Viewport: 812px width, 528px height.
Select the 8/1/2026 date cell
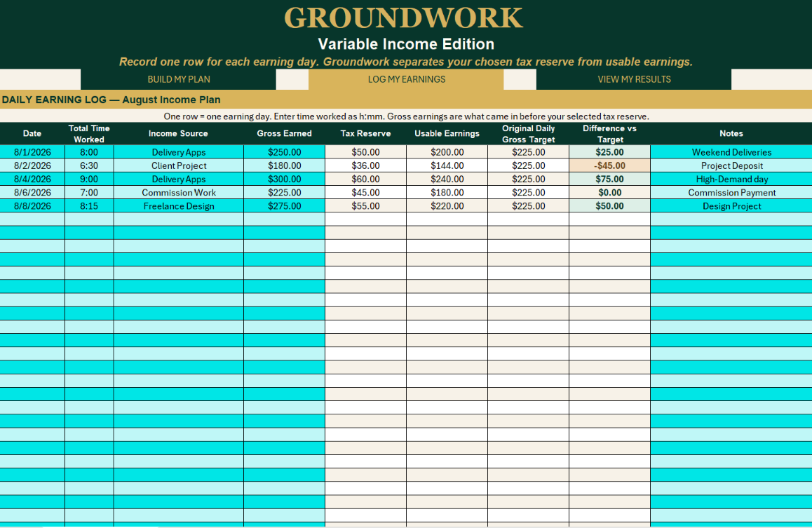point(32,152)
